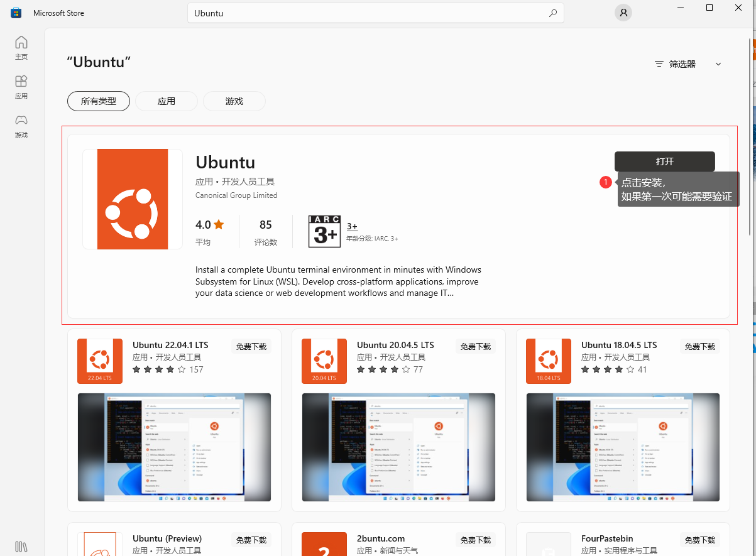
Task: Click the search magnifier icon
Action: 553,13
